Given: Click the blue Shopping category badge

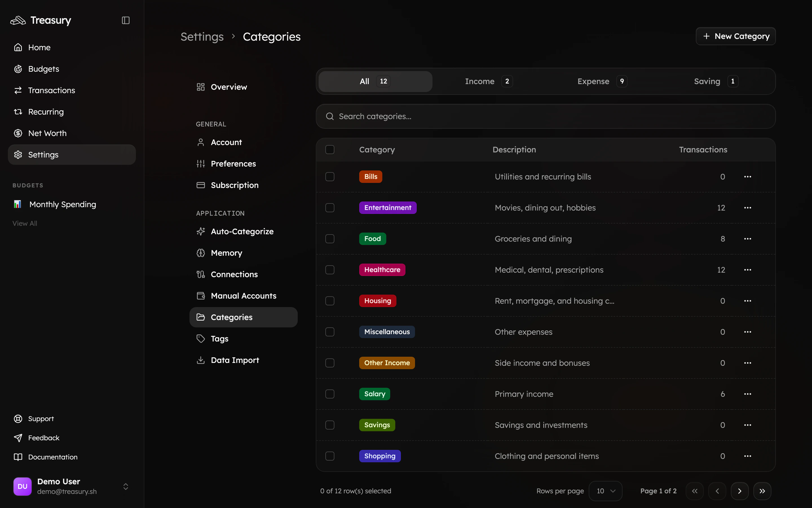Looking at the screenshot, I should [x=380, y=456].
